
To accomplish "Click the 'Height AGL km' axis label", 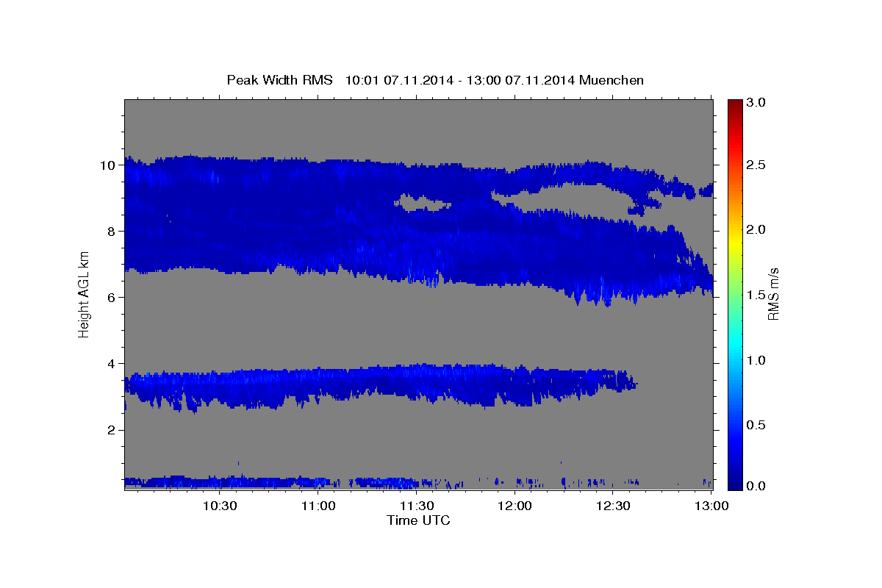I will [85, 295].
